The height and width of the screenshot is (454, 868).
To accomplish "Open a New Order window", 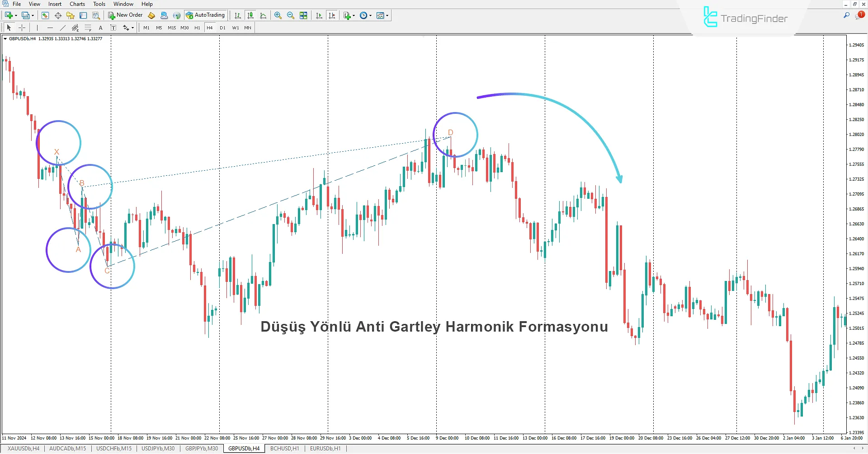I will click(x=125, y=15).
